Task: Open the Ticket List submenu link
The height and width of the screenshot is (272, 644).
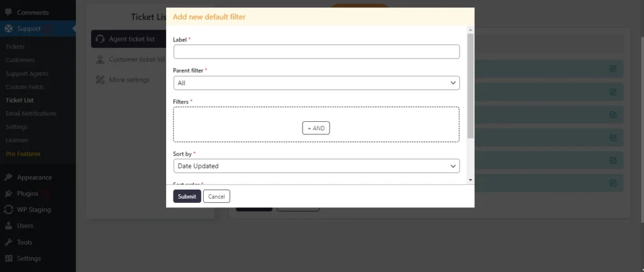Action: [x=19, y=100]
